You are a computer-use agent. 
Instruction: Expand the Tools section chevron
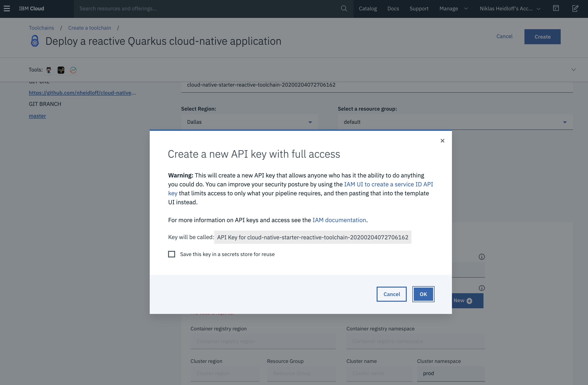pyautogui.click(x=573, y=70)
